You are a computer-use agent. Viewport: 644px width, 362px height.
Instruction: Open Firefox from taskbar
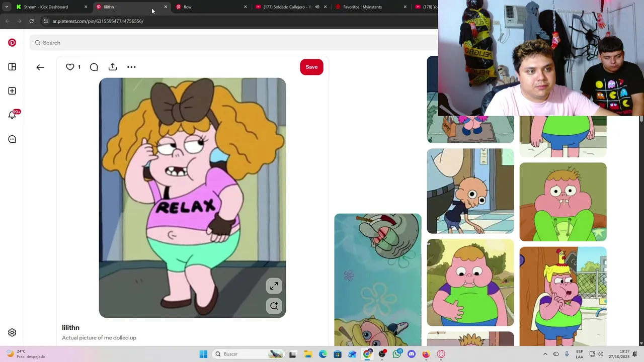(426, 354)
